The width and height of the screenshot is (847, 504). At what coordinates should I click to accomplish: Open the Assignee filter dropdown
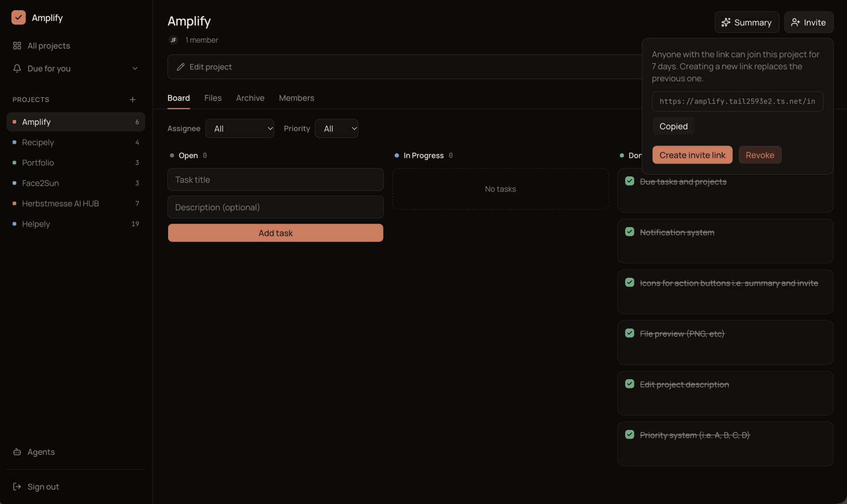point(240,129)
